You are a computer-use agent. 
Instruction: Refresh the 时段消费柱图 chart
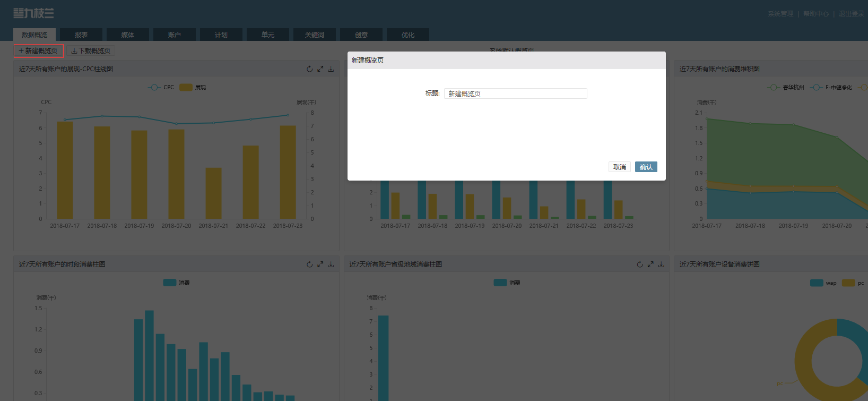pyautogui.click(x=310, y=265)
